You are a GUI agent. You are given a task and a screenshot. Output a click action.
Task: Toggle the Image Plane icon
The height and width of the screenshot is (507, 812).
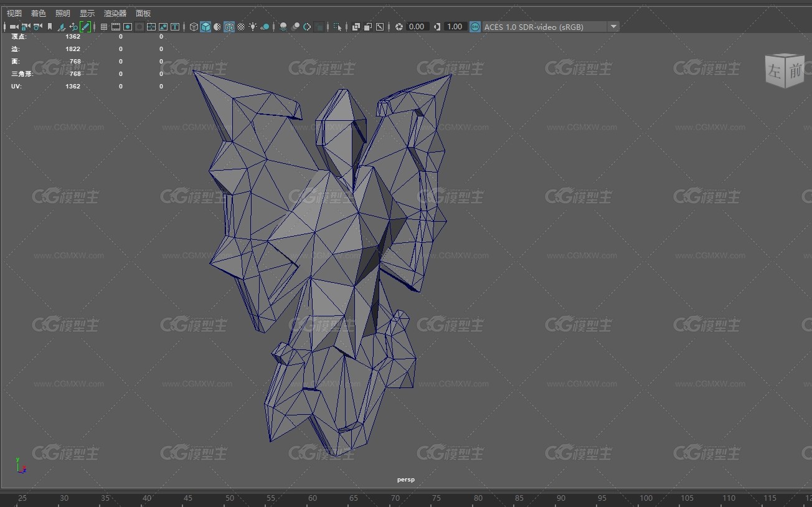click(x=62, y=27)
